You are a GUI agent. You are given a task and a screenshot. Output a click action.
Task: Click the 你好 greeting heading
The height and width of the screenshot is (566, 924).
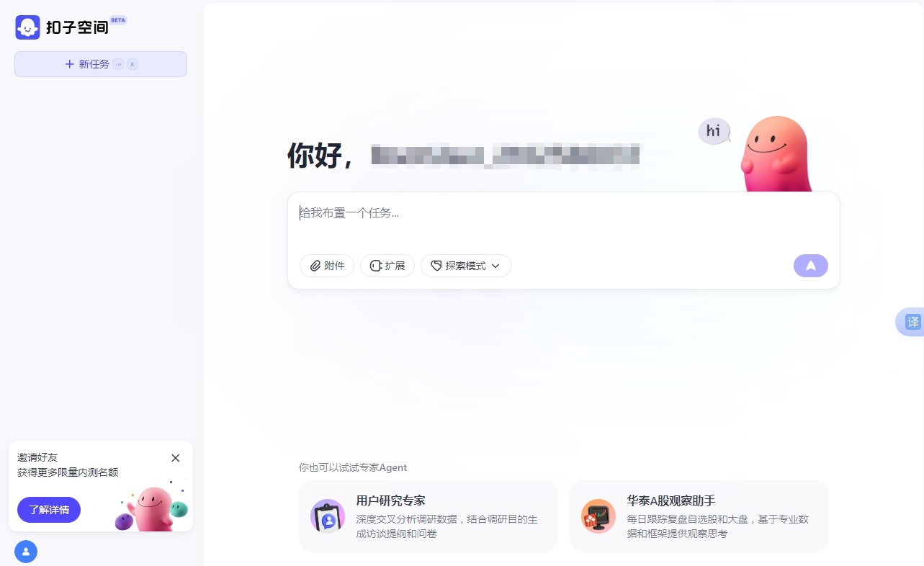320,156
